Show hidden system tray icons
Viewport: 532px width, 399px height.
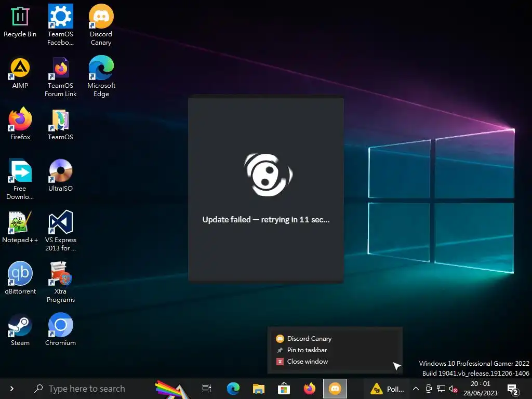point(416,389)
